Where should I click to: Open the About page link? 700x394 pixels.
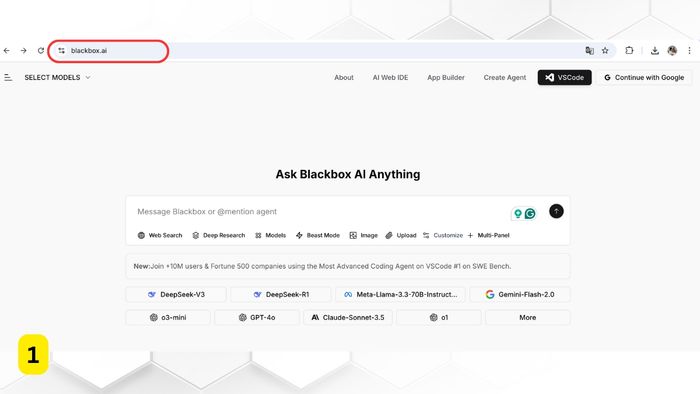[x=344, y=78]
